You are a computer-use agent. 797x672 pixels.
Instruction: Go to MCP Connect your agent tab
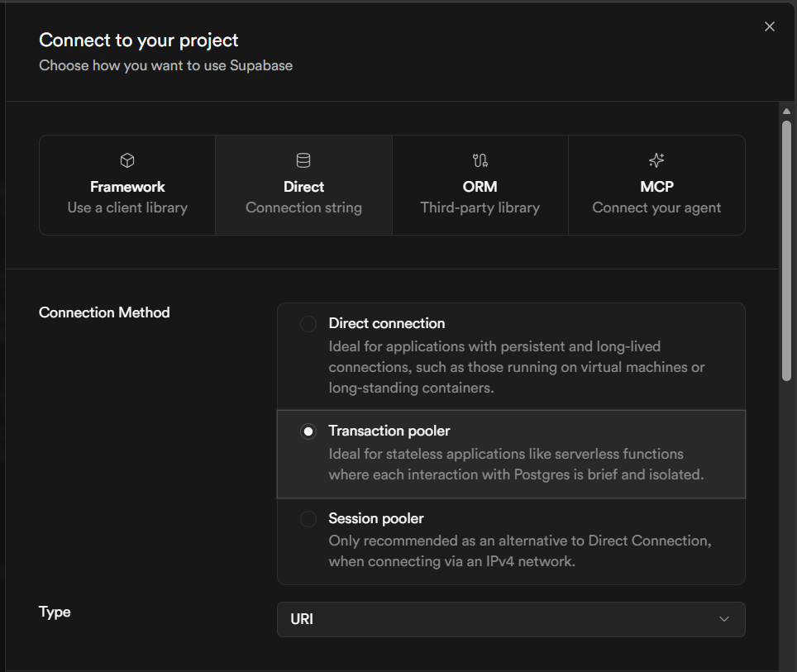[656, 197]
